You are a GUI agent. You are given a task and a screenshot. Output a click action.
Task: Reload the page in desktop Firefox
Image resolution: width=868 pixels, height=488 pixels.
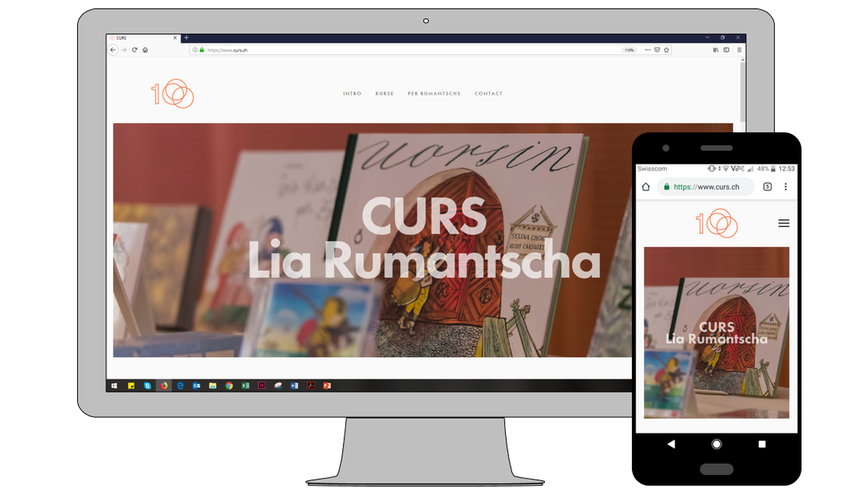134,50
